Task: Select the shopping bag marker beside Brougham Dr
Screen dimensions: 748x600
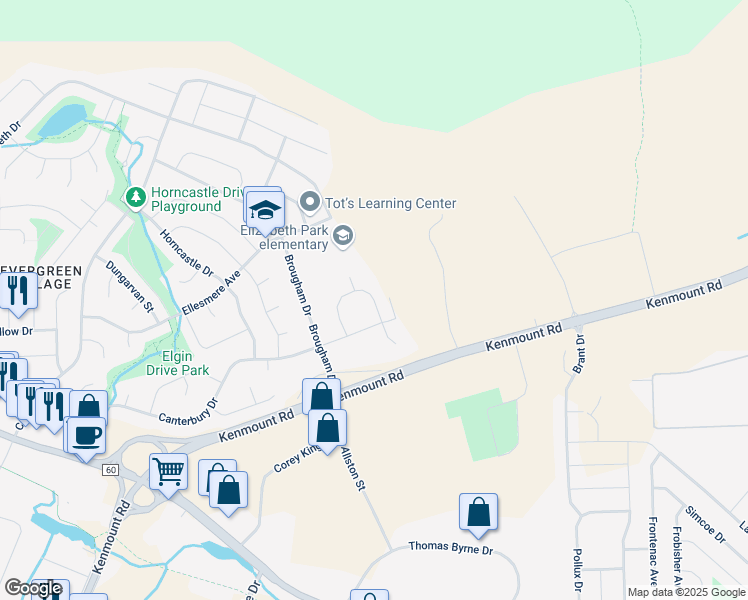Action: click(322, 396)
